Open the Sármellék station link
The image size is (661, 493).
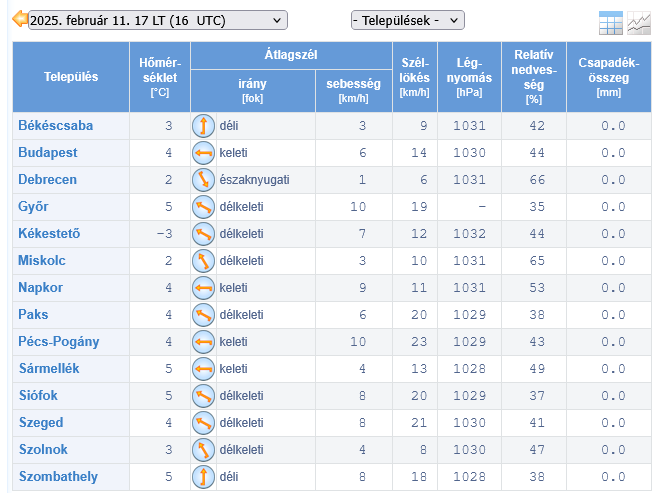49,369
